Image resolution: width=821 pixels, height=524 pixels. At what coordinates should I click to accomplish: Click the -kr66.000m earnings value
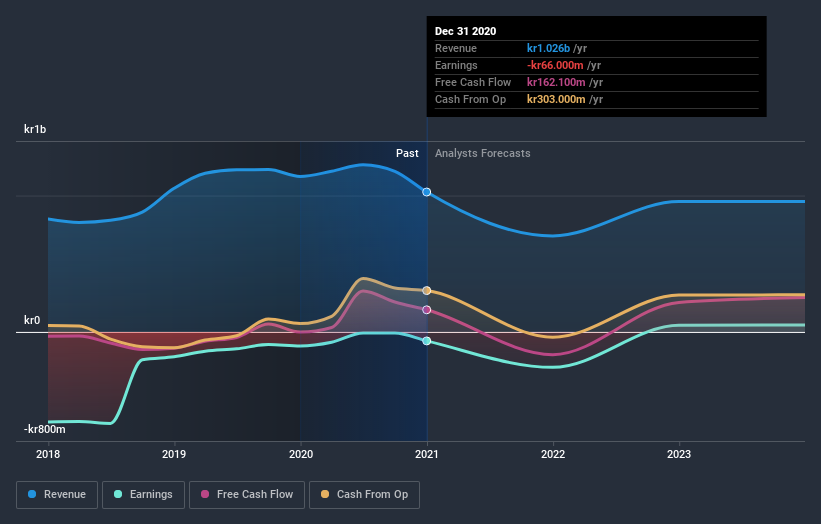click(x=555, y=65)
